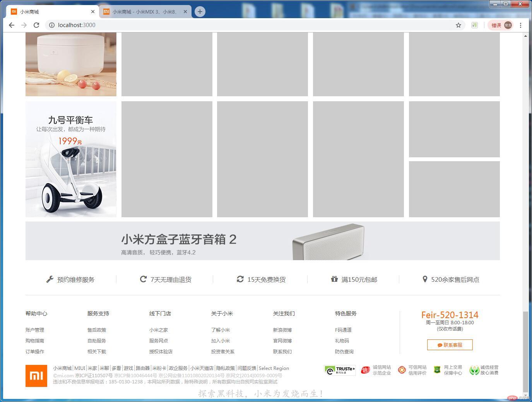
Task: Open the 15天免费换货 link
Action: [x=267, y=279]
